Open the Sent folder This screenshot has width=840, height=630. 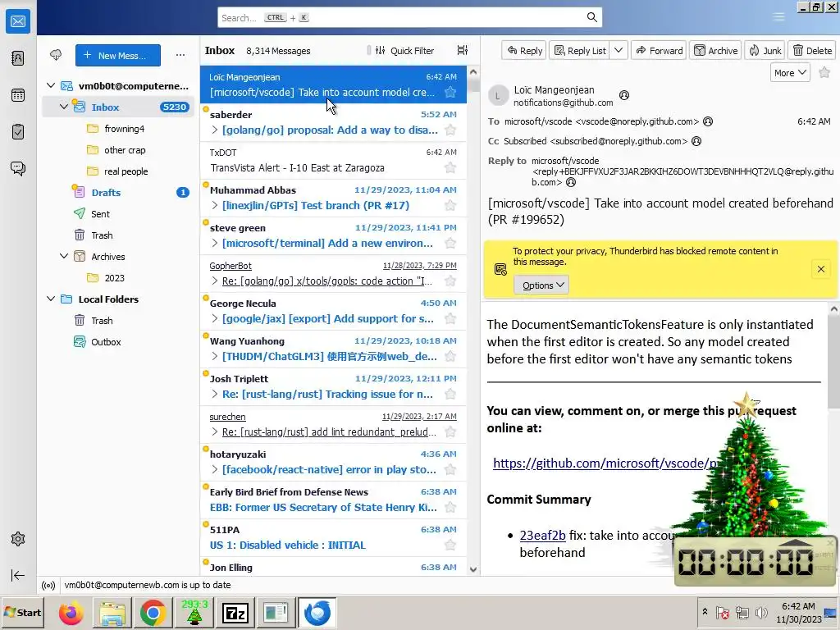coord(100,214)
